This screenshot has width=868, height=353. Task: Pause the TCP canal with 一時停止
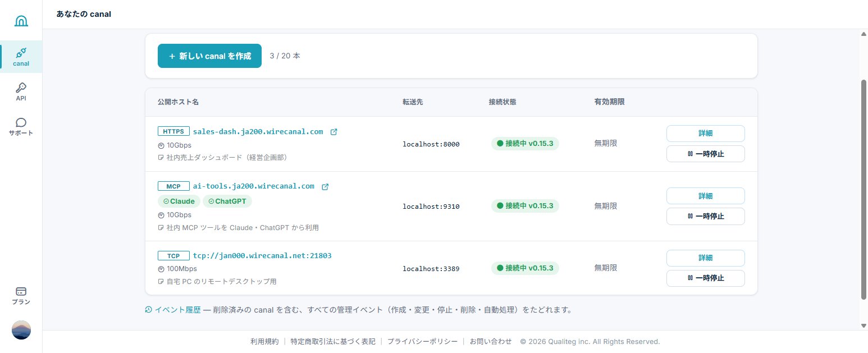[x=705, y=278]
